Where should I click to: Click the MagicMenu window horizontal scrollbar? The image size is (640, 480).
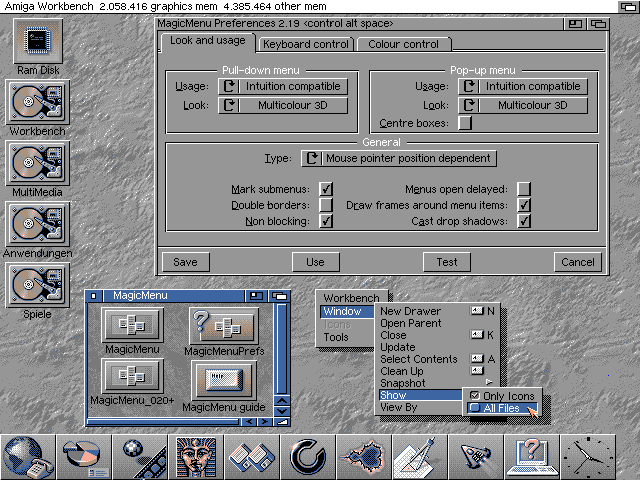(163, 422)
